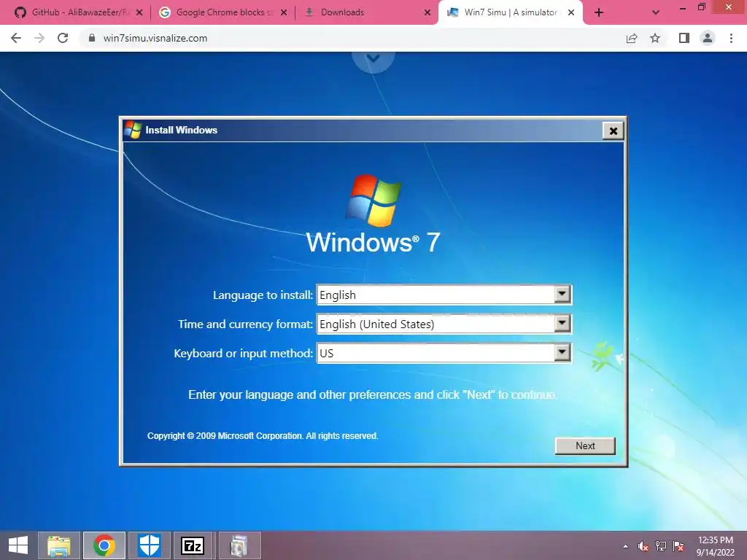Viewport: 747px width, 560px height.
Task: Open 7-Zip from the taskbar
Action: click(193, 545)
